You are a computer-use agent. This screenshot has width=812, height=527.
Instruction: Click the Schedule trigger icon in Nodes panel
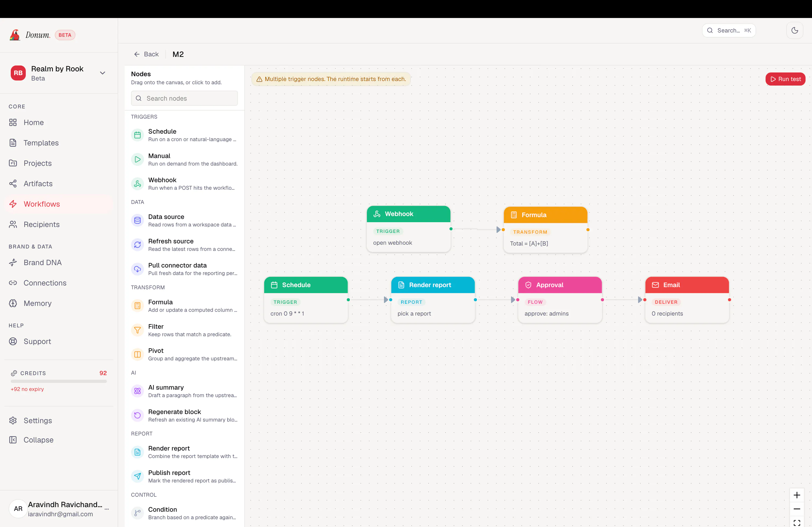[137, 135]
